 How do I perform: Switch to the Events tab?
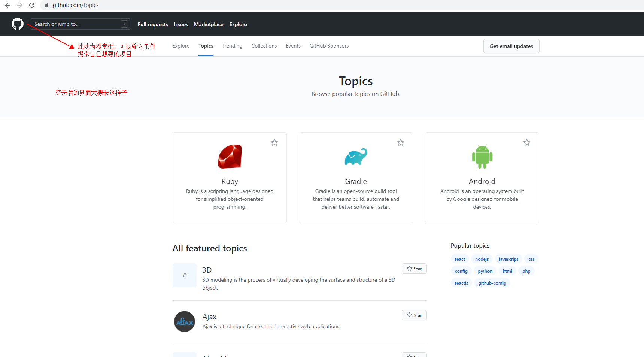tap(293, 46)
